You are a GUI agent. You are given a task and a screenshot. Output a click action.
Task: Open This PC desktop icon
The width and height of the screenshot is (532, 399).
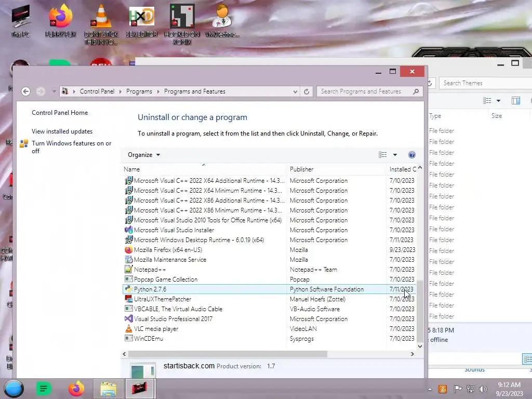click(x=20, y=20)
